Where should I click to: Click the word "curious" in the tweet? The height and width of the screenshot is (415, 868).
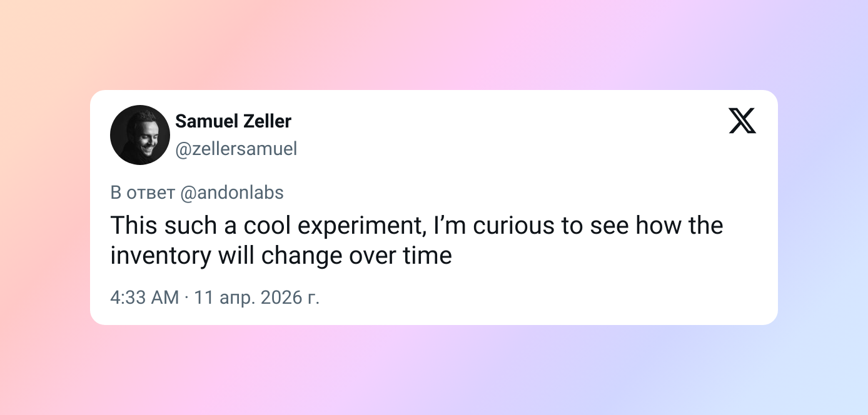[513, 226]
